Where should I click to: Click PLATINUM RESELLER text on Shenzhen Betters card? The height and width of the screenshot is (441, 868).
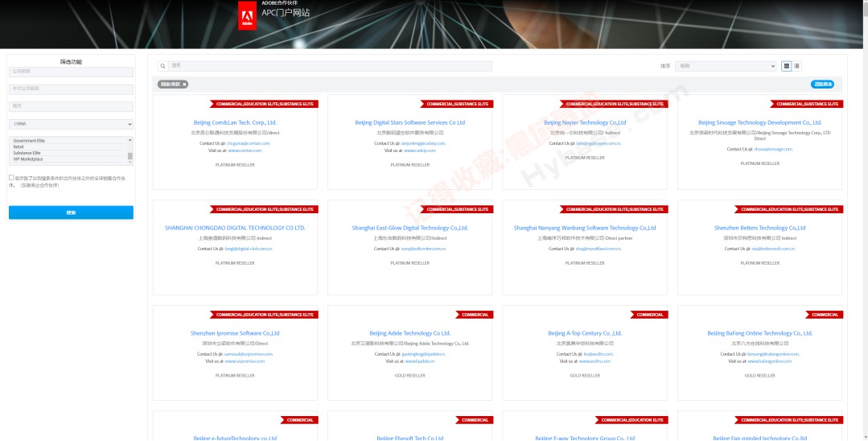coord(759,263)
